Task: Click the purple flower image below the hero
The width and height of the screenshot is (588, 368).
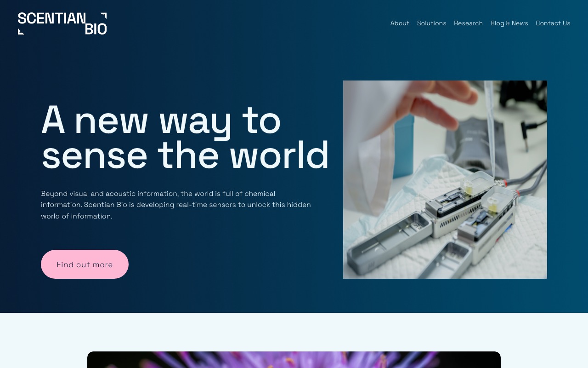Action: [294, 361]
